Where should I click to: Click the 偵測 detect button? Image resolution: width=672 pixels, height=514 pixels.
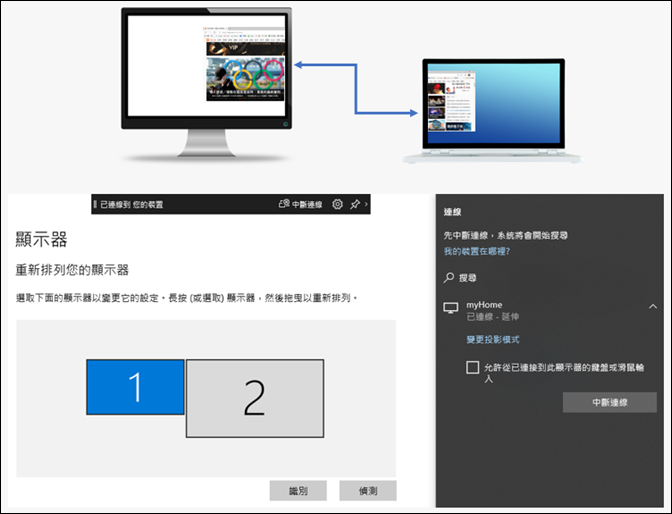[x=368, y=490]
